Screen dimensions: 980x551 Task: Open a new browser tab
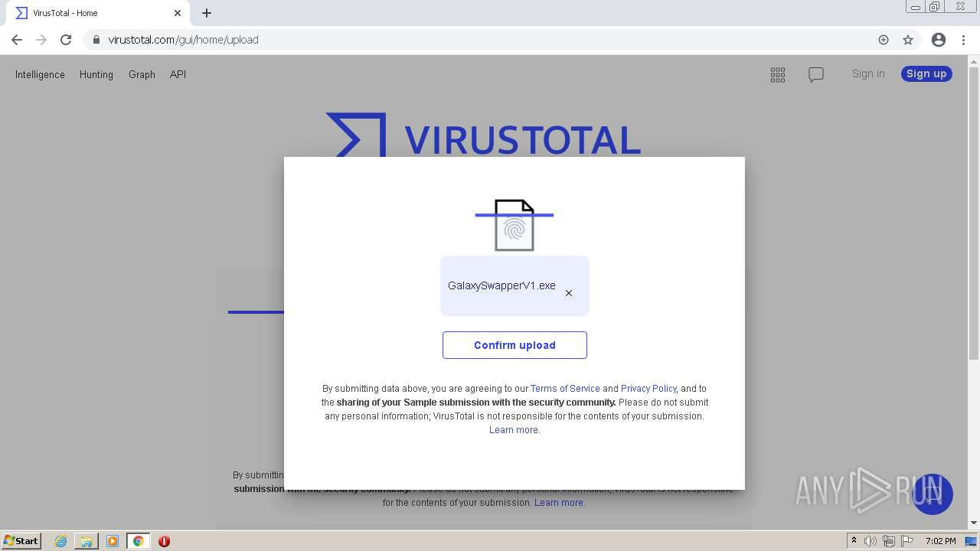pos(207,13)
